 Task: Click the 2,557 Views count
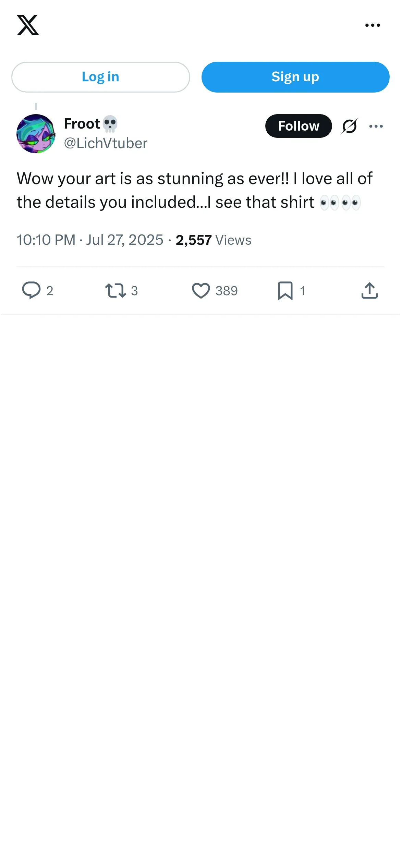pos(213,240)
